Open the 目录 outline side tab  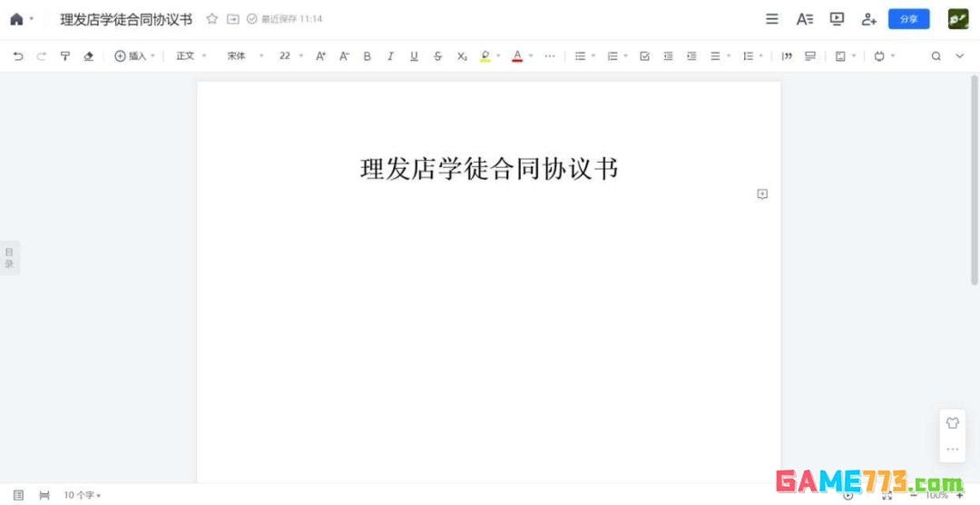point(9,258)
